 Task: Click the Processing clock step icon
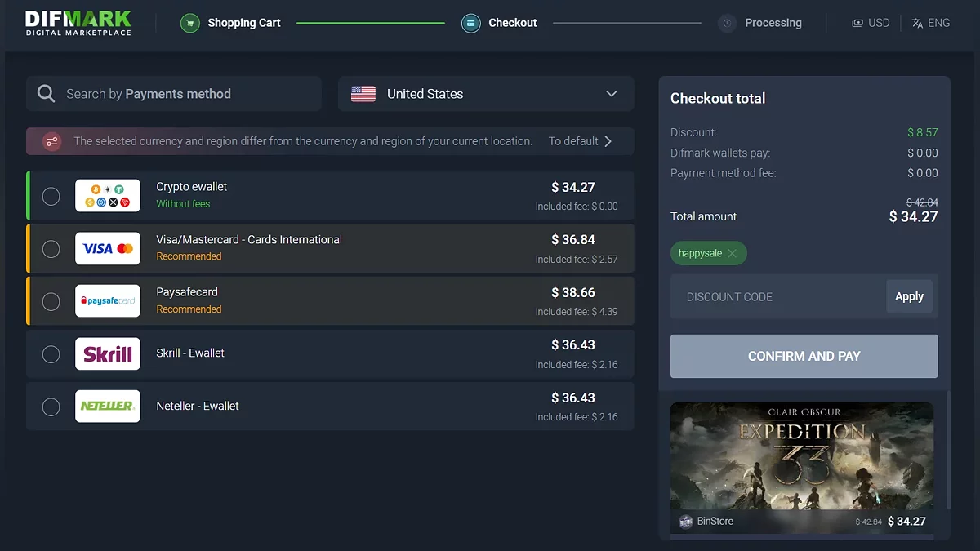tap(727, 23)
